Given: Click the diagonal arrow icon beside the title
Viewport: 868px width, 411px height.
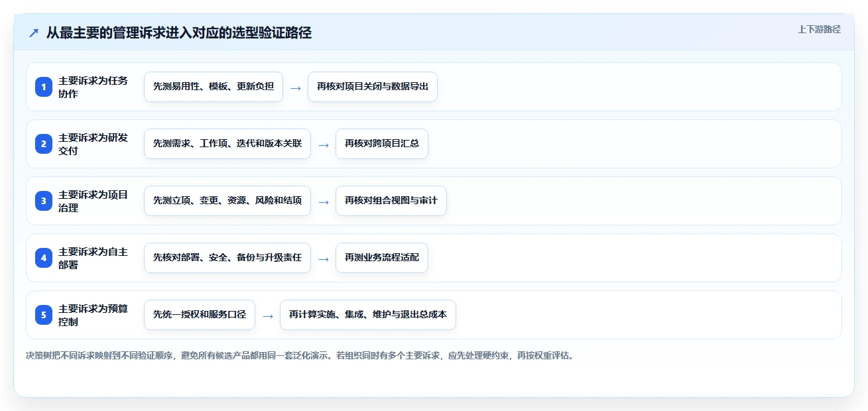Looking at the screenshot, I should pyautogui.click(x=34, y=33).
